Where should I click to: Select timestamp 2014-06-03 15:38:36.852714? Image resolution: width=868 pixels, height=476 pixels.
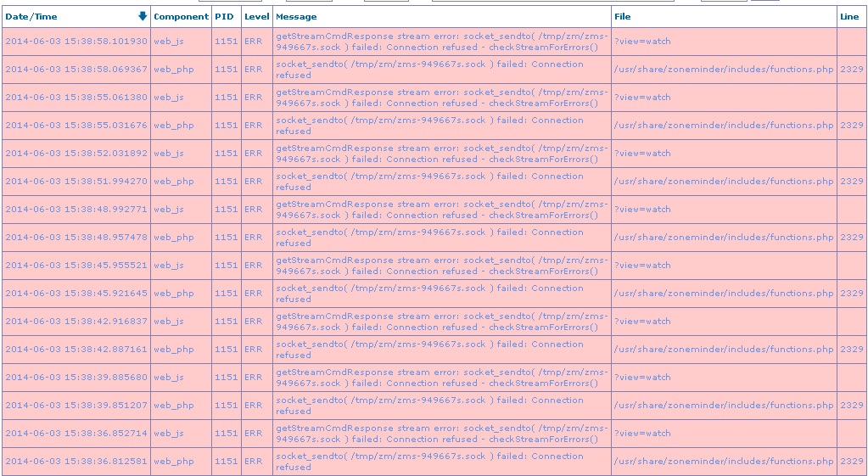coord(76,433)
